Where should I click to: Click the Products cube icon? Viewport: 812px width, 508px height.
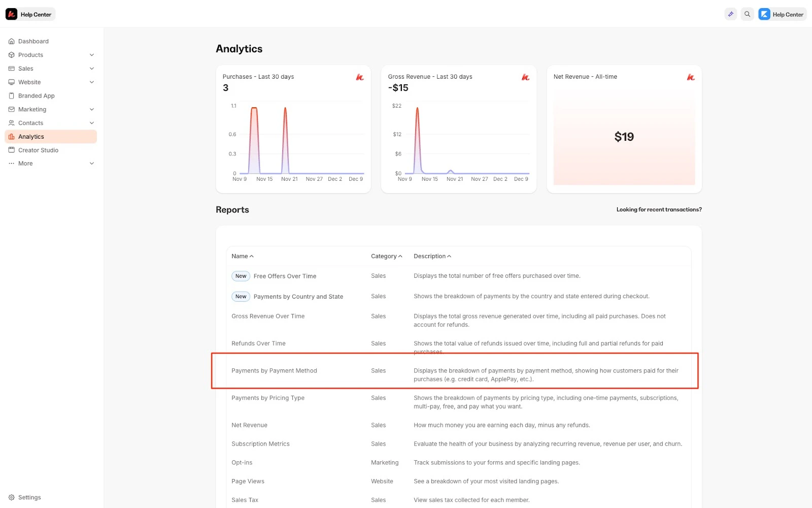point(11,55)
